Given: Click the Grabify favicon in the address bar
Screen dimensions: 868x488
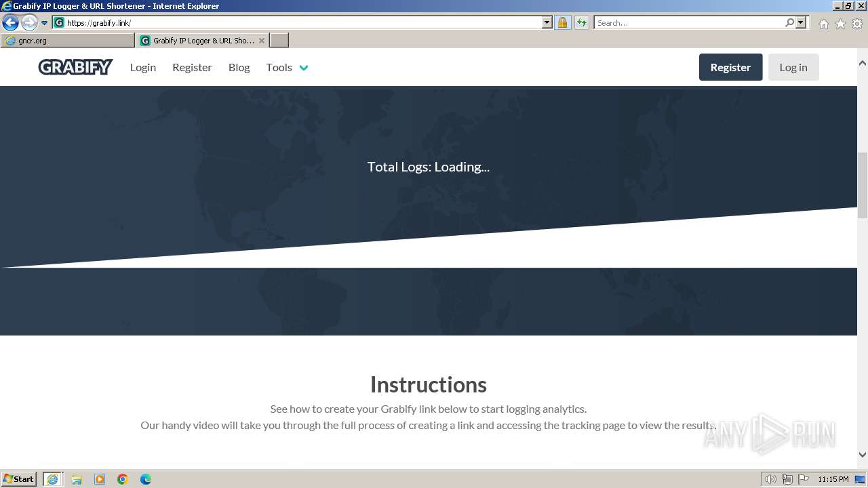Looking at the screenshot, I should pos(59,22).
